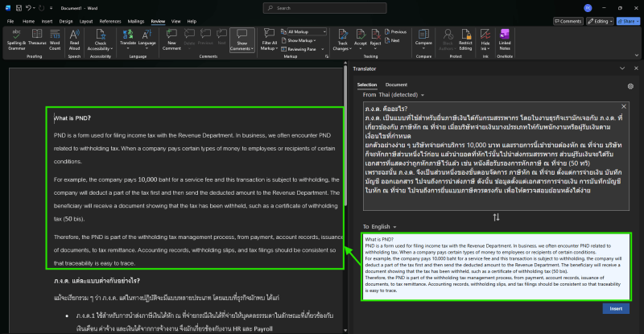Screen dimensions: 644x334
Task: Open Filter All Markup
Action: tap(270, 40)
